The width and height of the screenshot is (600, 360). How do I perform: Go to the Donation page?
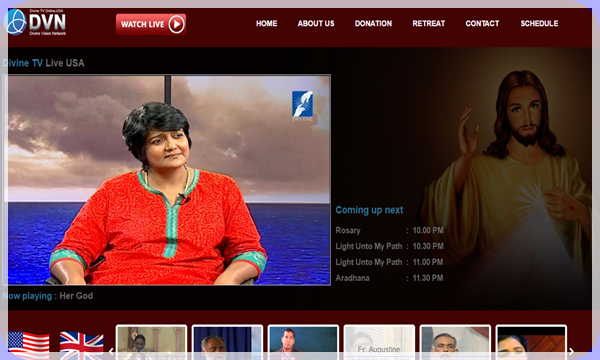[x=373, y=23]
